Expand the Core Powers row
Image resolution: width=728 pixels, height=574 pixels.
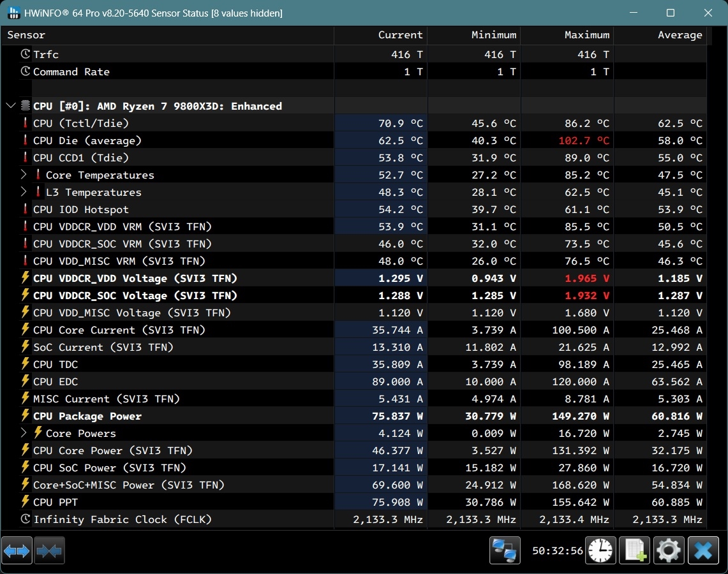tap(24, 433)
